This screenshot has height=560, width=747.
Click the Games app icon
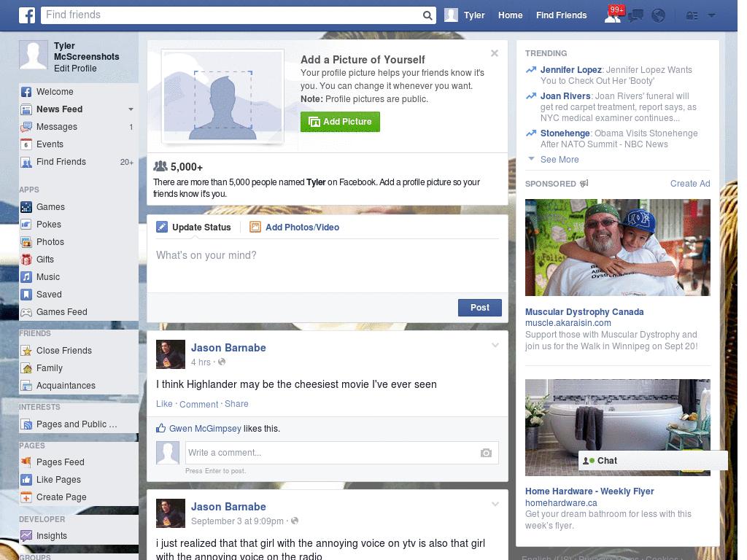(x=26, y=206)
